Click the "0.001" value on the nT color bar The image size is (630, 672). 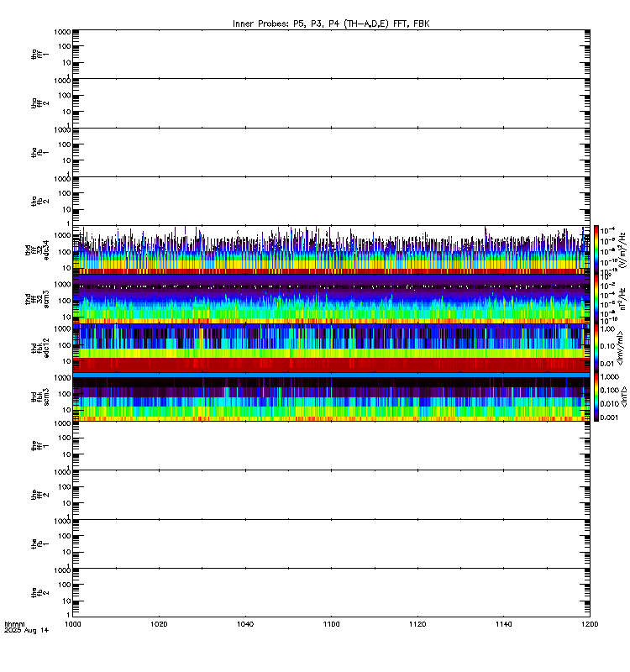point(609,417)
